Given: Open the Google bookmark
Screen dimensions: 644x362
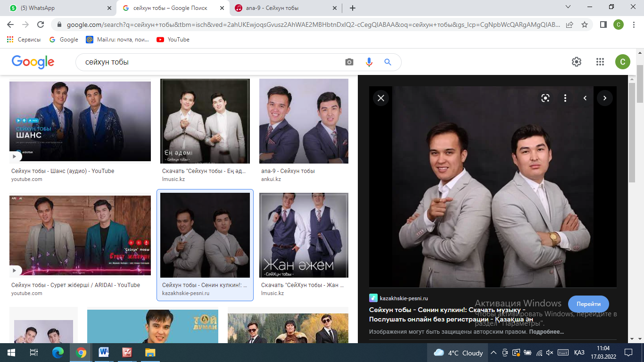Looking at the screenshot, I should tap(64, 40).
